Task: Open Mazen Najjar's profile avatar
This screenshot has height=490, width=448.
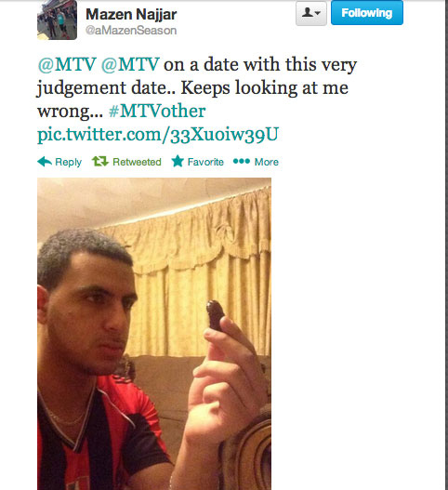Action: point(57,20)
